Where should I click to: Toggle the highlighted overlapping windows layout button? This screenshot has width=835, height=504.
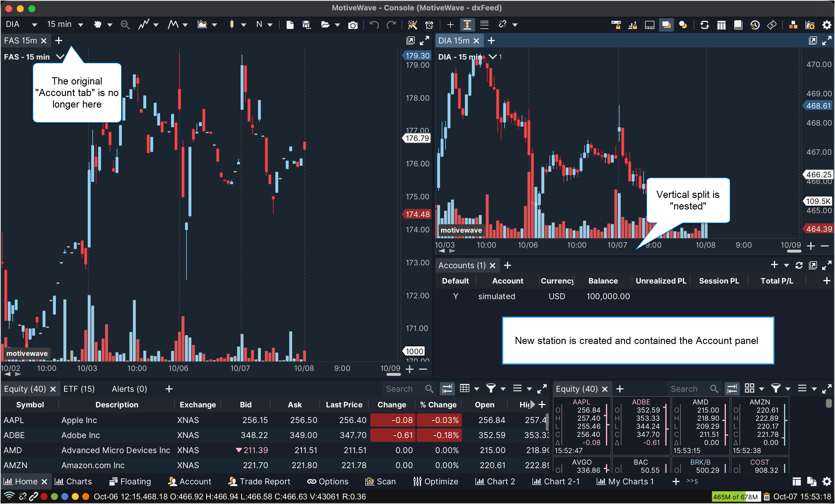tap(666, 25)
